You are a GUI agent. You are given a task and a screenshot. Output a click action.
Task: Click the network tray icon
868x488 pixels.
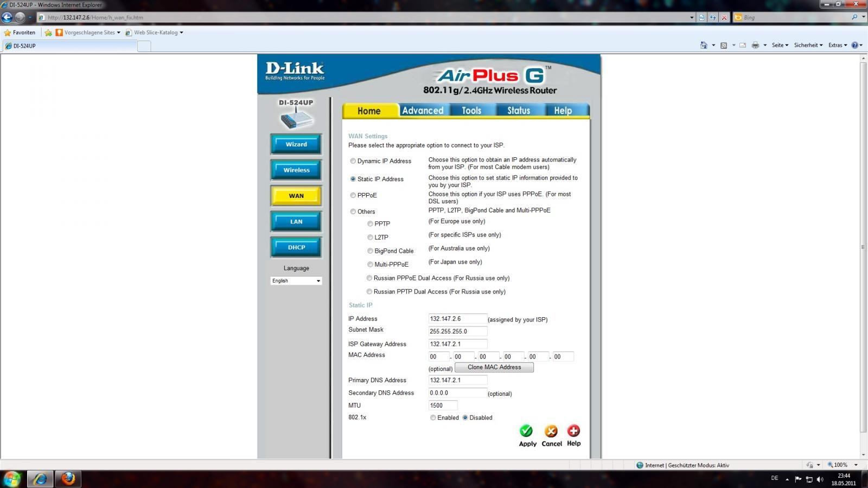809,479
